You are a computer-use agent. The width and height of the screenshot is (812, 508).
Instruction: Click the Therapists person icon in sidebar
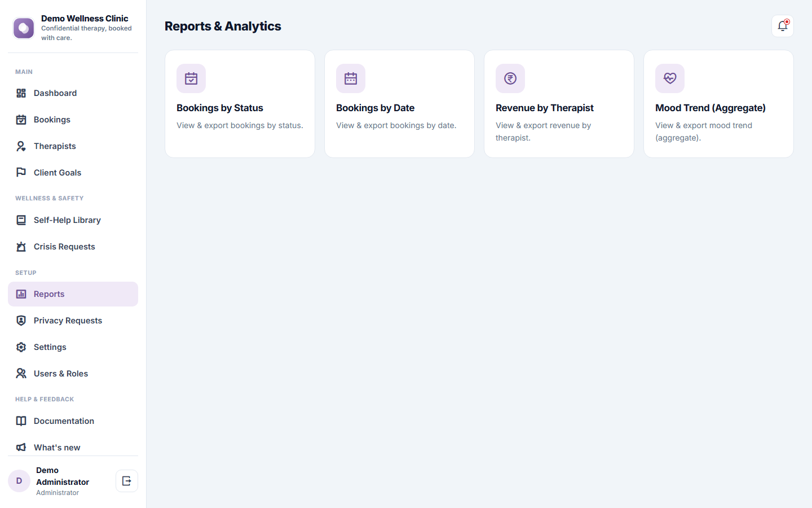coord(21,146)
